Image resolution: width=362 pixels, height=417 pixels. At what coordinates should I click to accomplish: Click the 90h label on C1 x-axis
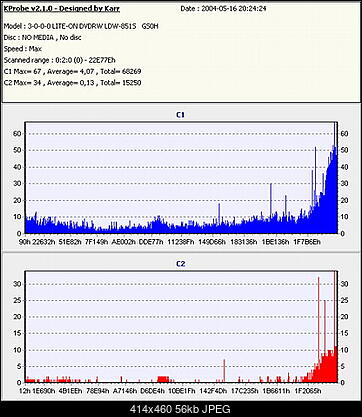pos(25,242)
